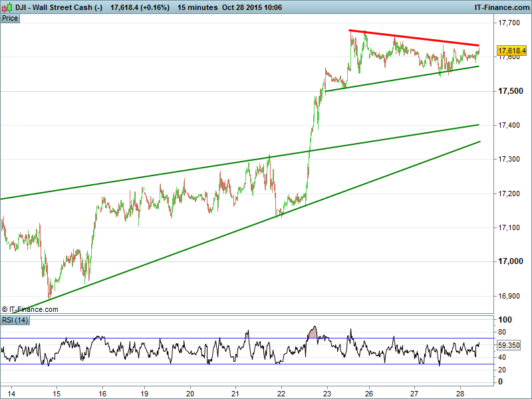
Task: Open the 15 minutes timeframe selector
Action: [x=198, y=7]
